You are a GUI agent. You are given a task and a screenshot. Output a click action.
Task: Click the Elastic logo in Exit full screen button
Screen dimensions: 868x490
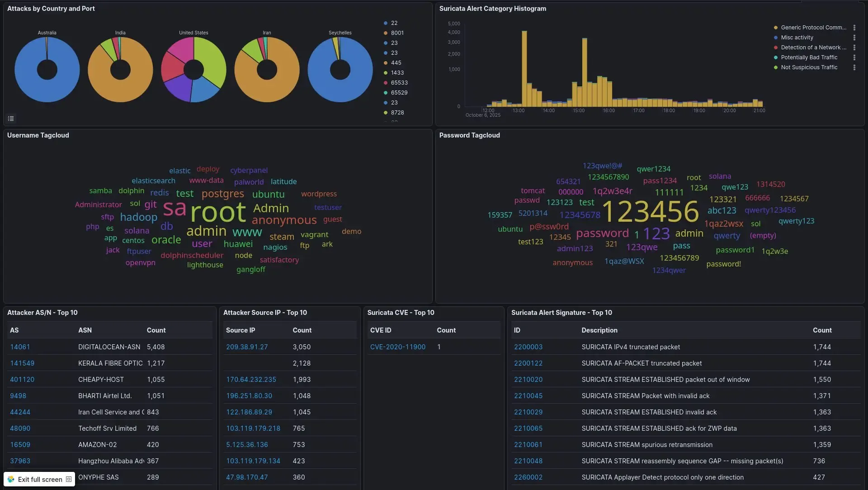coord(11,479)
